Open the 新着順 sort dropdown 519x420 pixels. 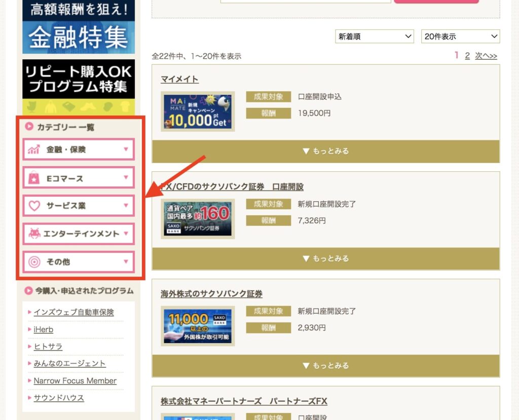pyautogui.click(x=375, y=36)
